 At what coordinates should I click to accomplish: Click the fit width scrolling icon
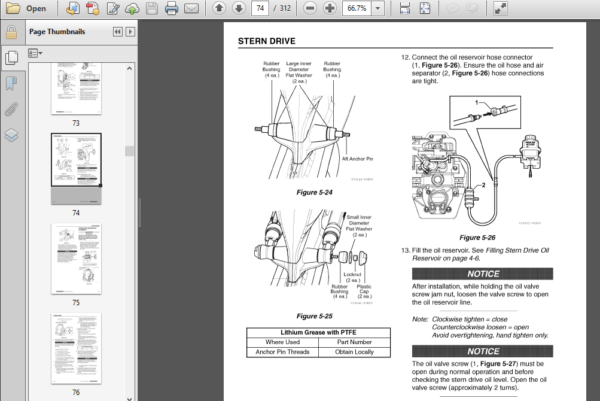[x=404, y=8]
